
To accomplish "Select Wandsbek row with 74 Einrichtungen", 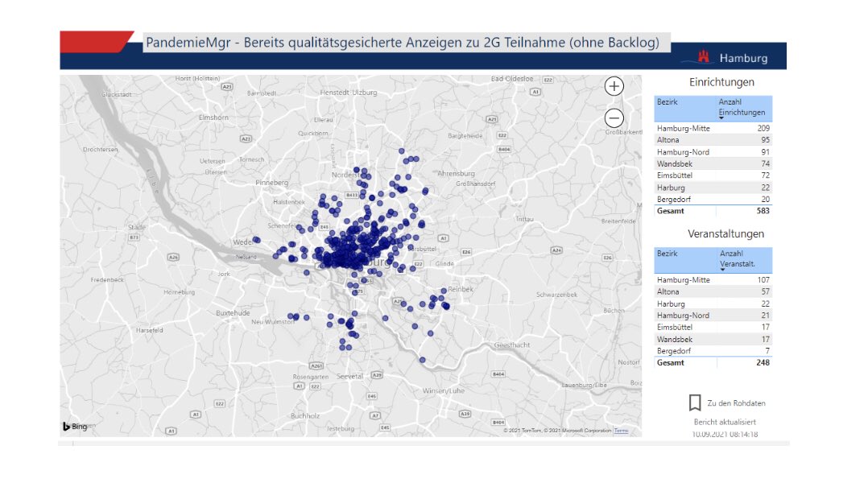I will pyautogui.click(x=713, y=163).
